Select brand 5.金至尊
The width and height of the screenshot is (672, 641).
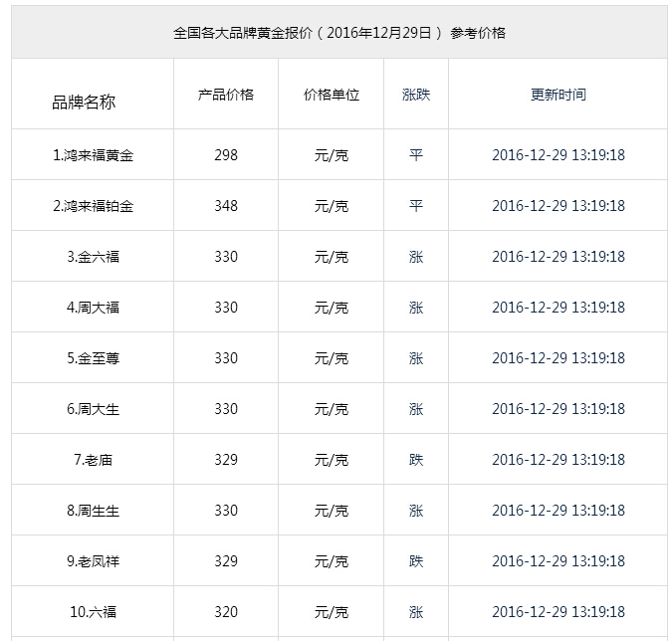93,358
